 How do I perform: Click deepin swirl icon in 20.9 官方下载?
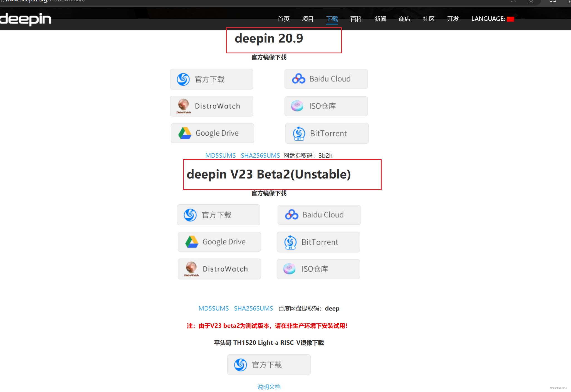[x=183, y=79]
